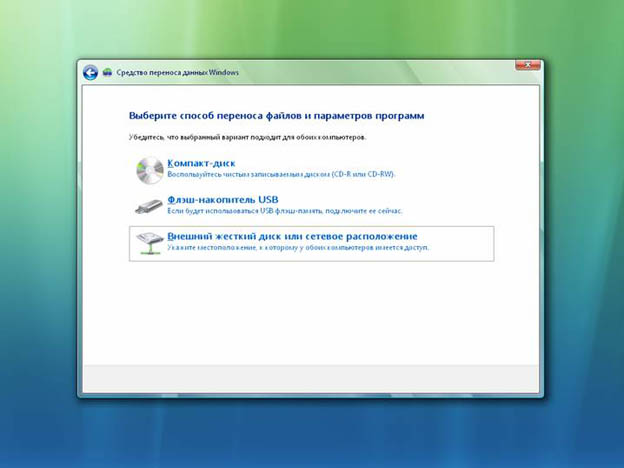Viewport: 624px width, 468px height.
Task: Click the external hard disk network icon
Action: point(150,243)
